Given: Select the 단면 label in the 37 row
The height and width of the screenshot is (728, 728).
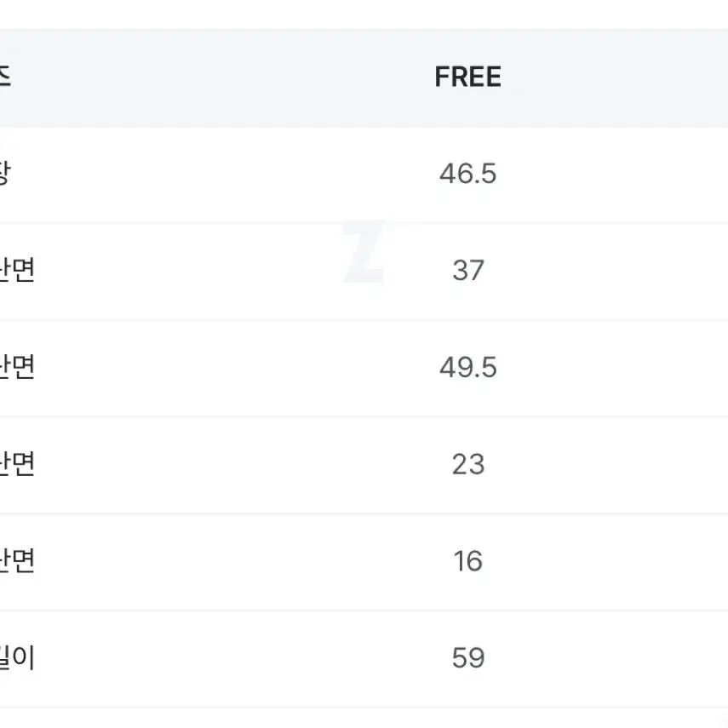Looking at the screenshot, I should 17,270.
